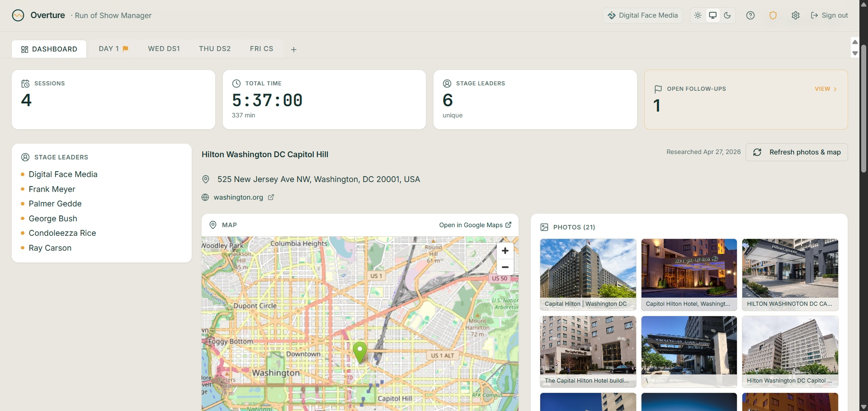Click the washington.org website link
This screenshot has height=411, width=868.
pyautogui.click(x=238, y=197)
